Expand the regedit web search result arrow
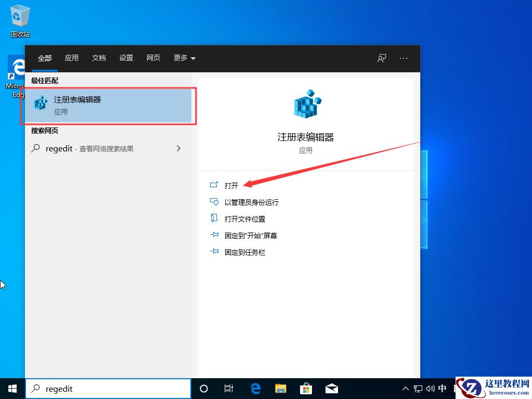 pos(178,148)
